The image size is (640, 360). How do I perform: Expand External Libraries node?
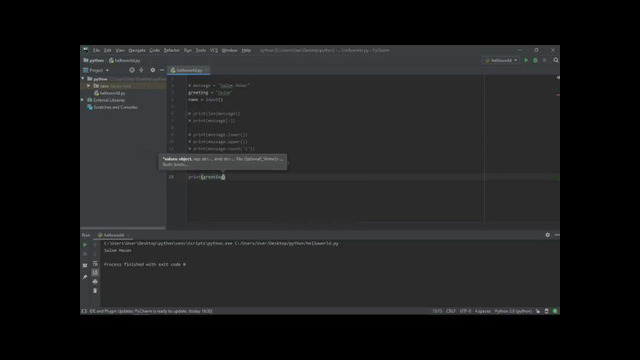click(x=83, y=100)
